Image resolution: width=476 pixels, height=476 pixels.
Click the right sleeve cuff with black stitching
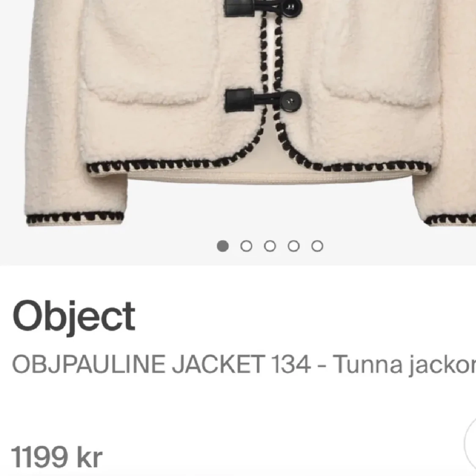[x=450, y=219]
